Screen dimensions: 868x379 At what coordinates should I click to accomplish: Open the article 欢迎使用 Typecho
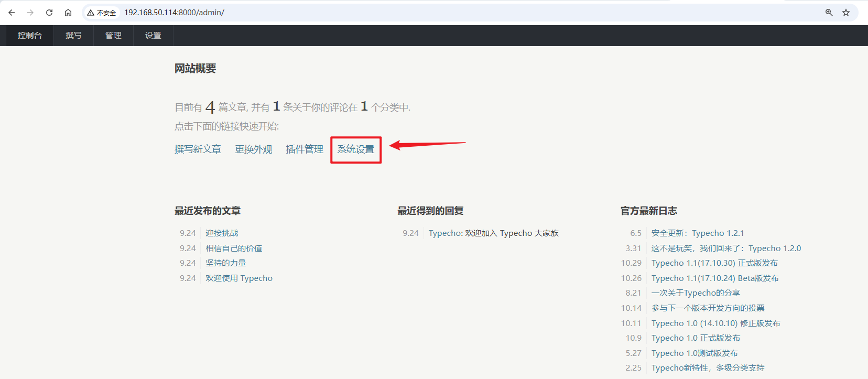239,278
